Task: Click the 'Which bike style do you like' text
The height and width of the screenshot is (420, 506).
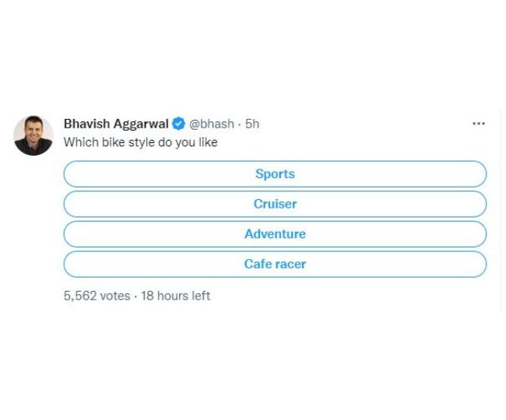Action: point(140,142)
